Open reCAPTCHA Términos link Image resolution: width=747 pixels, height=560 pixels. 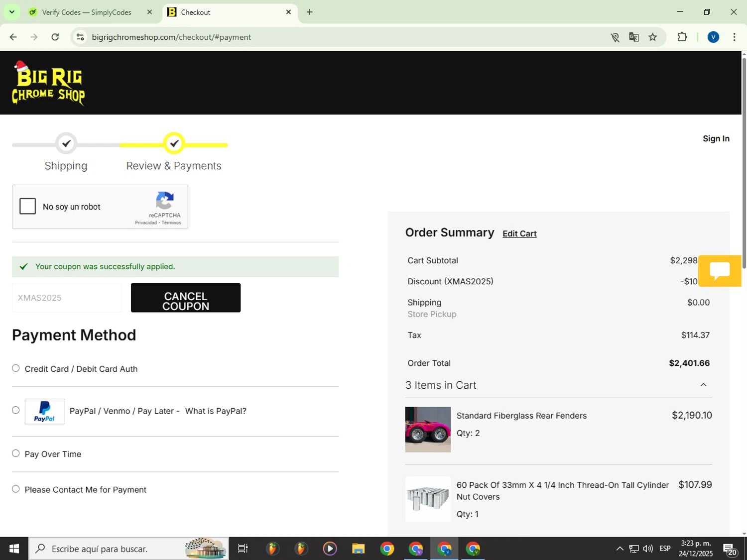pos(171,223)
